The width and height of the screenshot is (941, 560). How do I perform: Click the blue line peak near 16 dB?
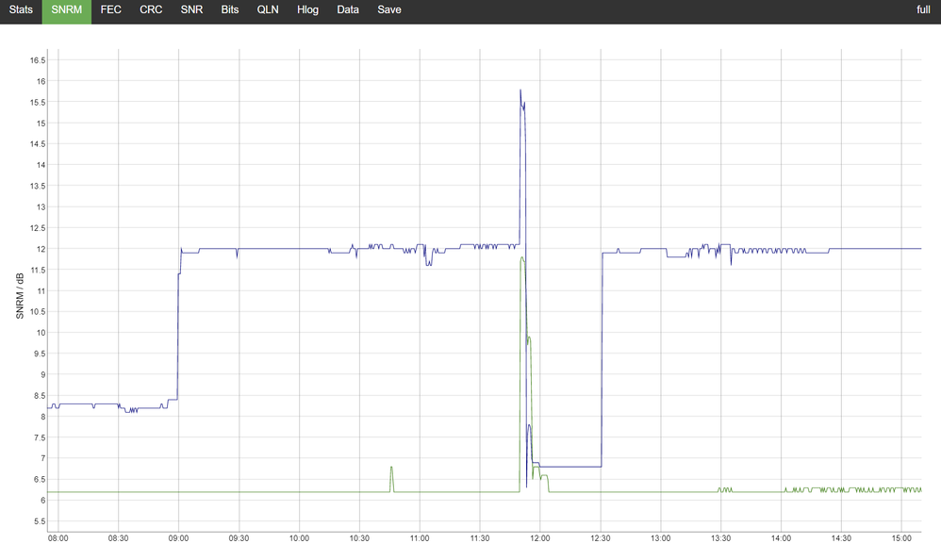pyautogui.click(x=520, y=91)
